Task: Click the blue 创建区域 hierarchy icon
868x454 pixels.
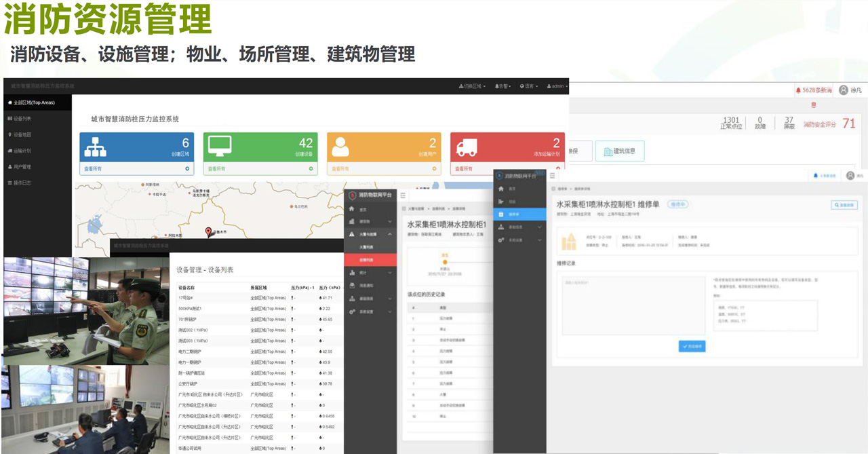Action: (94, 147)
